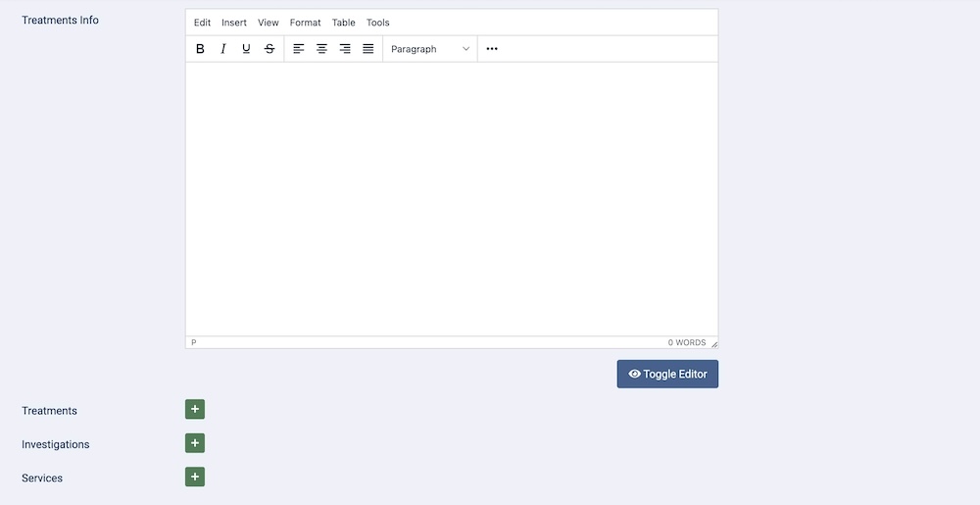Open the Edit menu
Viewport: 980px width, 505px height.
tap(202, 23)
